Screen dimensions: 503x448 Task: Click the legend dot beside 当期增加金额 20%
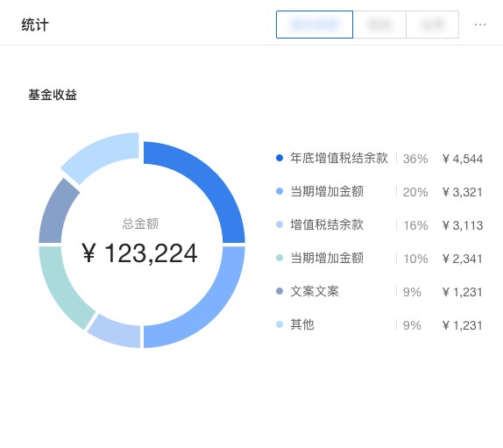pyautogui.click(x=280, y=191)
